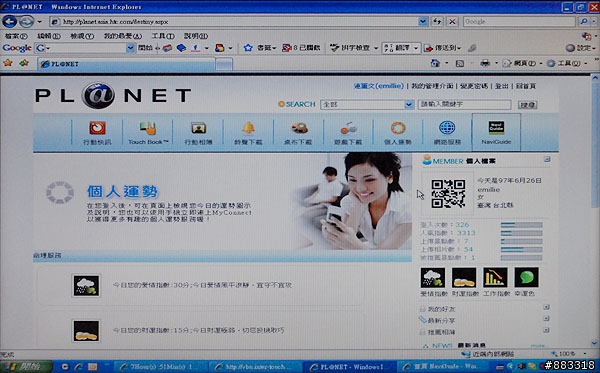Select the PL@NET browser tab
Viewport: 600px width, 373px height.
click(126, 64)
